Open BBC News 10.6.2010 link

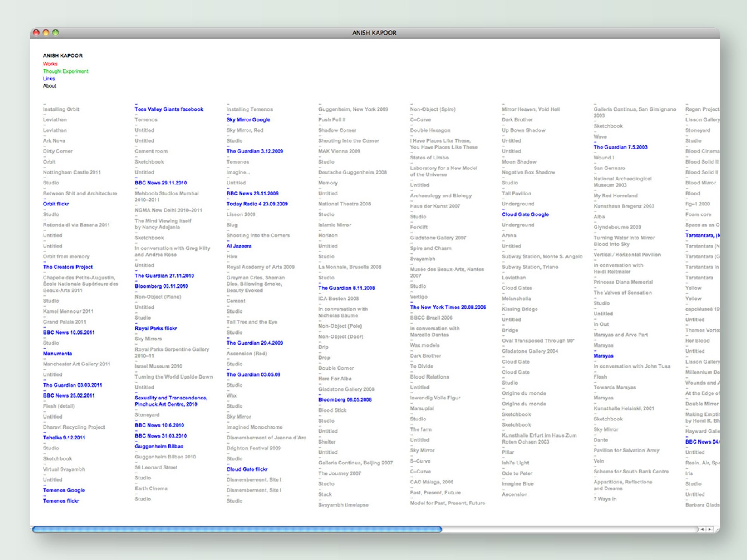[159, 425]
